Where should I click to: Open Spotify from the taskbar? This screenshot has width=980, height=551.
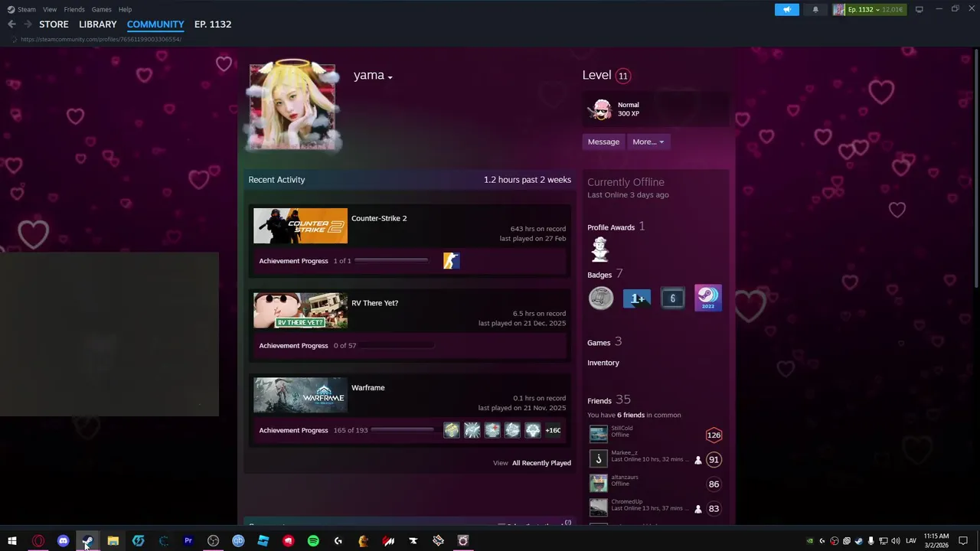pyautogui.click(x=313, y=541)
